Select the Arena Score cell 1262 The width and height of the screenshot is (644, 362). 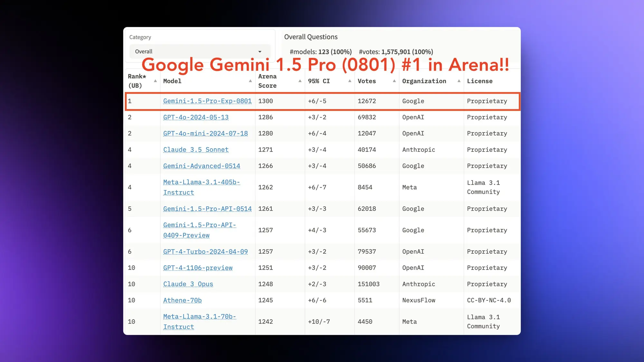(x=265, y=187)
